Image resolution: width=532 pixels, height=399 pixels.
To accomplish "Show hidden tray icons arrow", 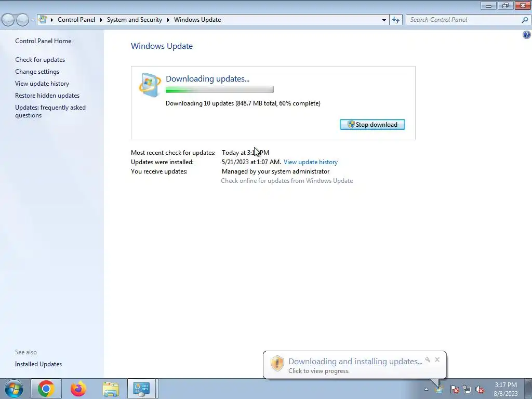I will coord(426,389).
